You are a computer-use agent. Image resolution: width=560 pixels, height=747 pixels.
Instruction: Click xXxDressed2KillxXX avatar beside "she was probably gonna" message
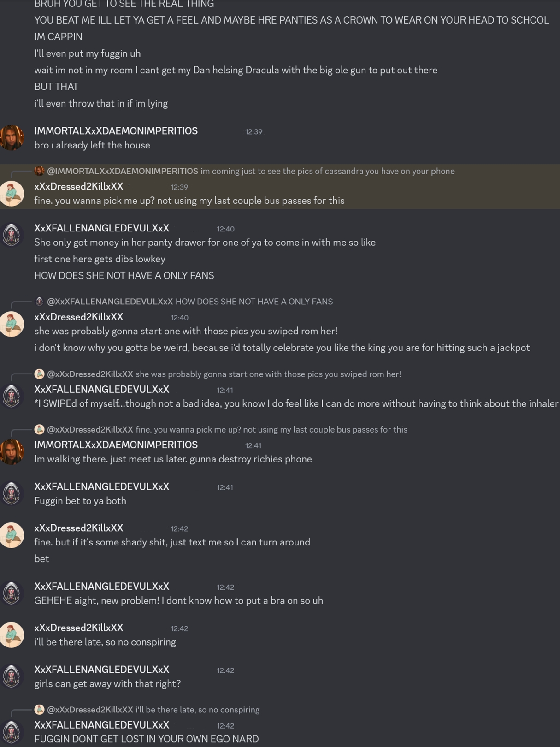click(x=12, y=323)
